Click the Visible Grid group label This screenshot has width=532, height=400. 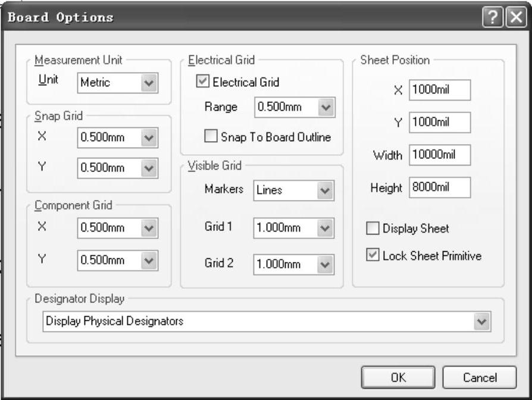pos(215,166)
